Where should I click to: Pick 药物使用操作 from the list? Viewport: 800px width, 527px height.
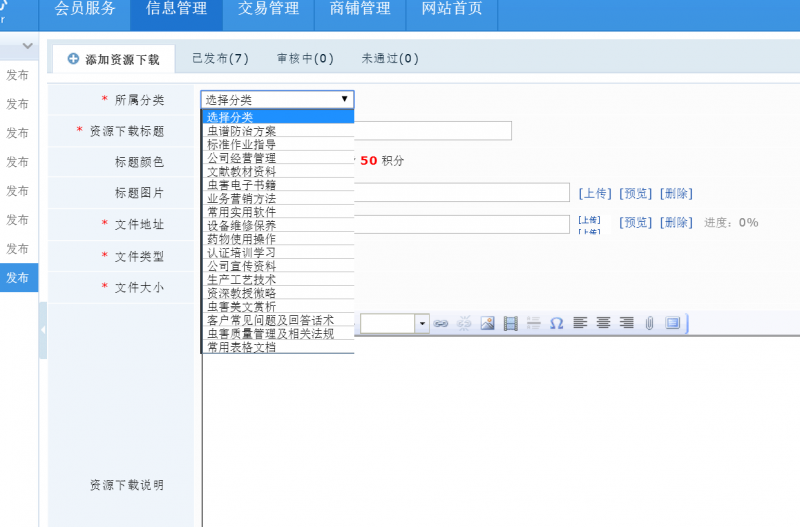278,239
